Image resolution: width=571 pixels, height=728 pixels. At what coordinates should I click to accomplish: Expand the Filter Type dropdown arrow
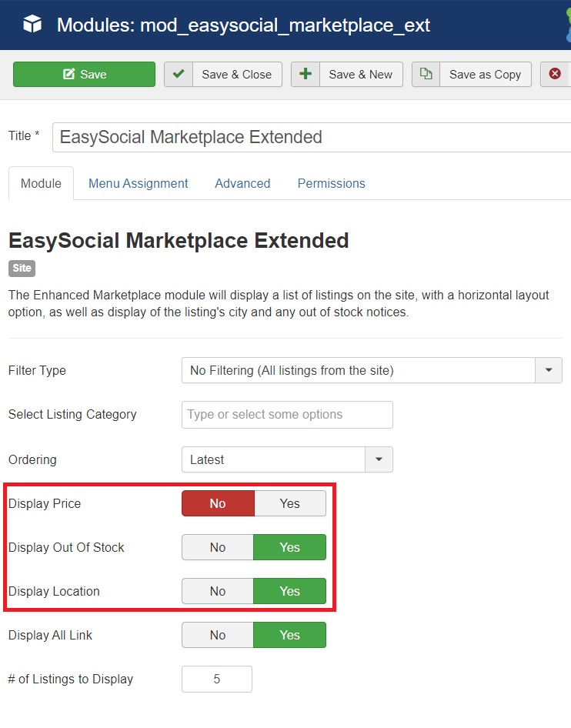[548, 370]
